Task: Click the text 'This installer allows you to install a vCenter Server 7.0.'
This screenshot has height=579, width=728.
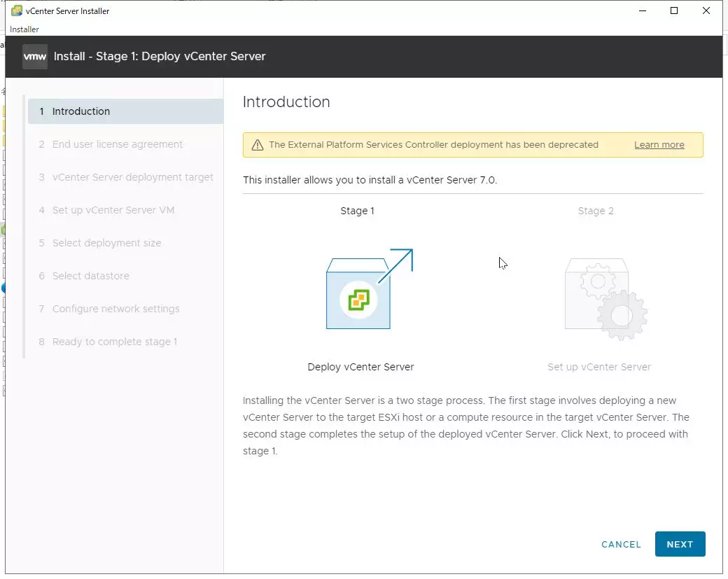Action: (370, 180)
